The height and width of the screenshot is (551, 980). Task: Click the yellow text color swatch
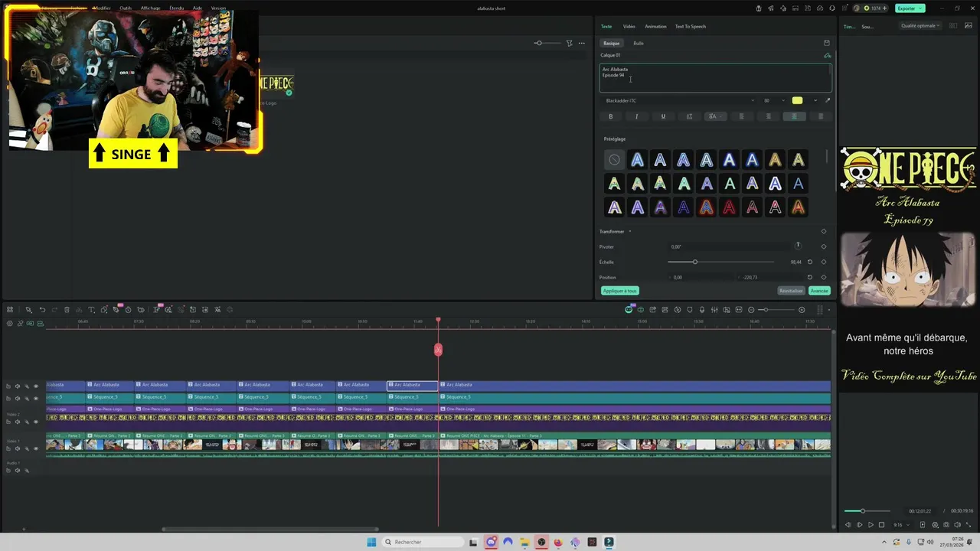797,100
